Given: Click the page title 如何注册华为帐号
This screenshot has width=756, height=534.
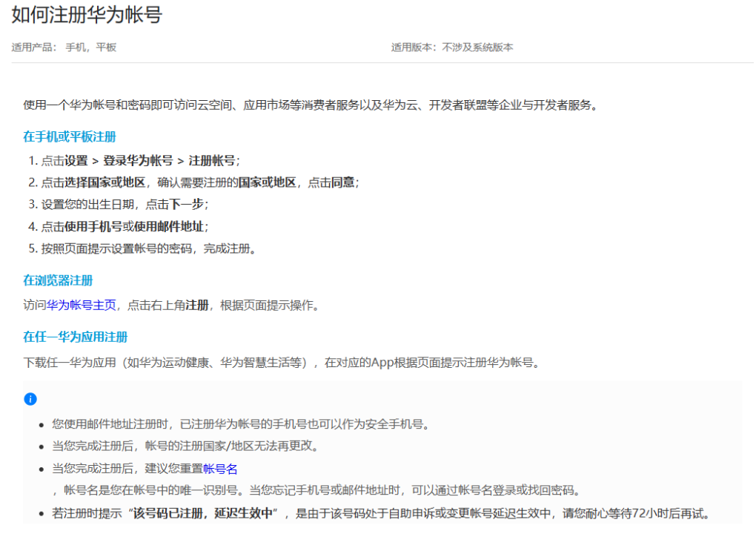Looking at the screenshot, I should pos(87,15).
